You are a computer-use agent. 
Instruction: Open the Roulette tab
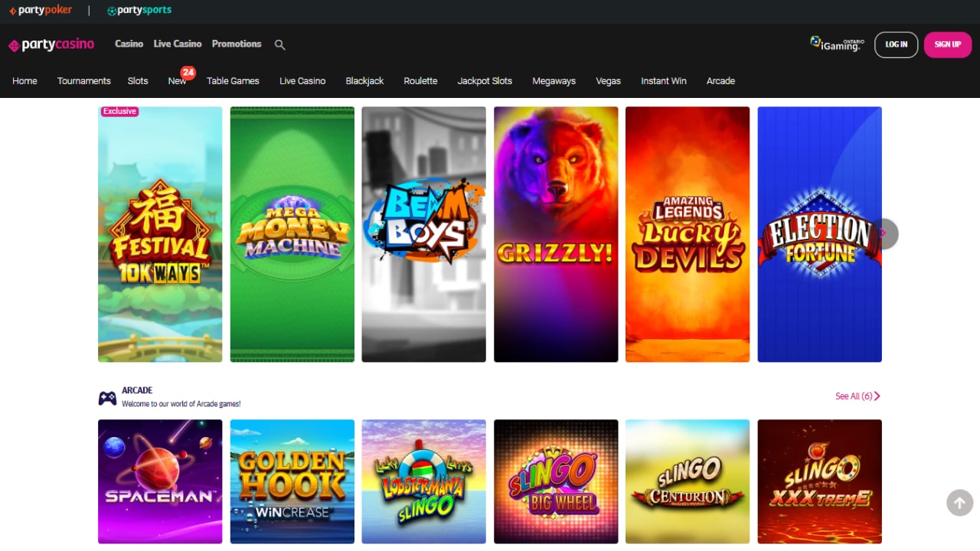[x=420, y=80]
